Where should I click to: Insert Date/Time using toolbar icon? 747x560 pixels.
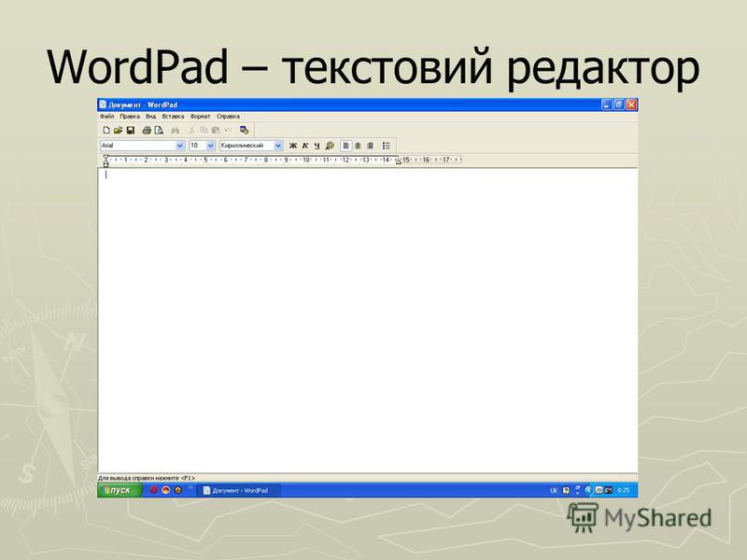pos(245,130)
